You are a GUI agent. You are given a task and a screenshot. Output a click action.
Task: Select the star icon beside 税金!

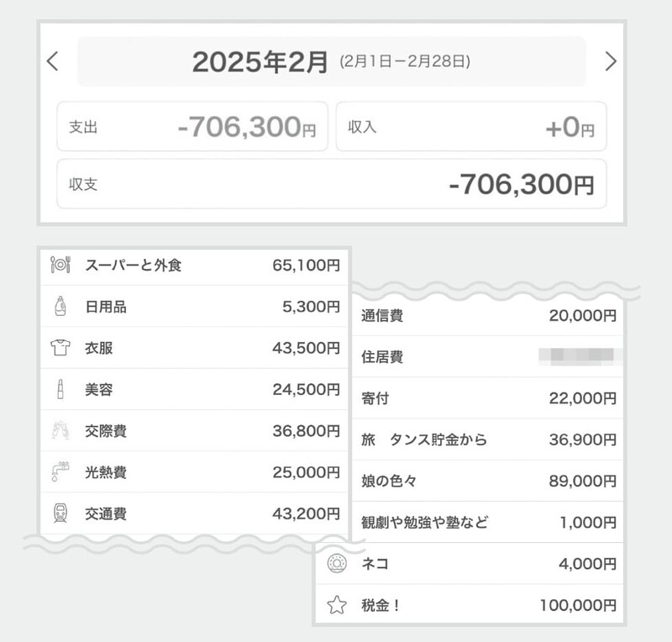point(335,603)
